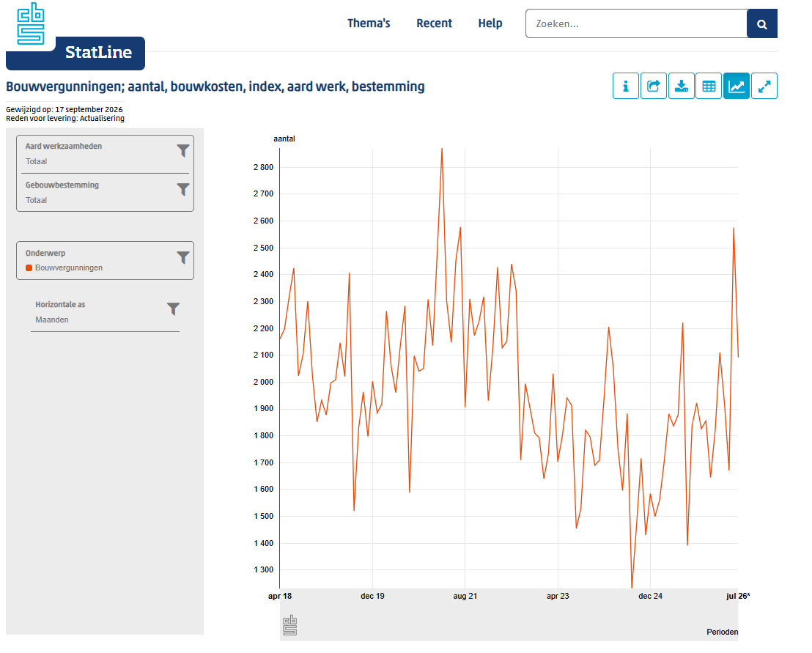This screenshot has height=653, width=812.
Task: Click the search magnifier button
Action: tap(761, 24)
